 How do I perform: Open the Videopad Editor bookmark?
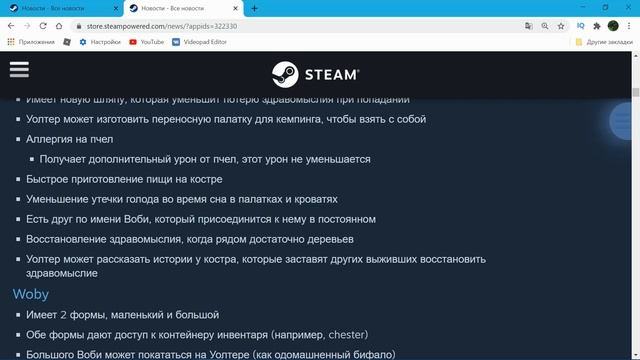pyautogui.click(x=199, y=42)
